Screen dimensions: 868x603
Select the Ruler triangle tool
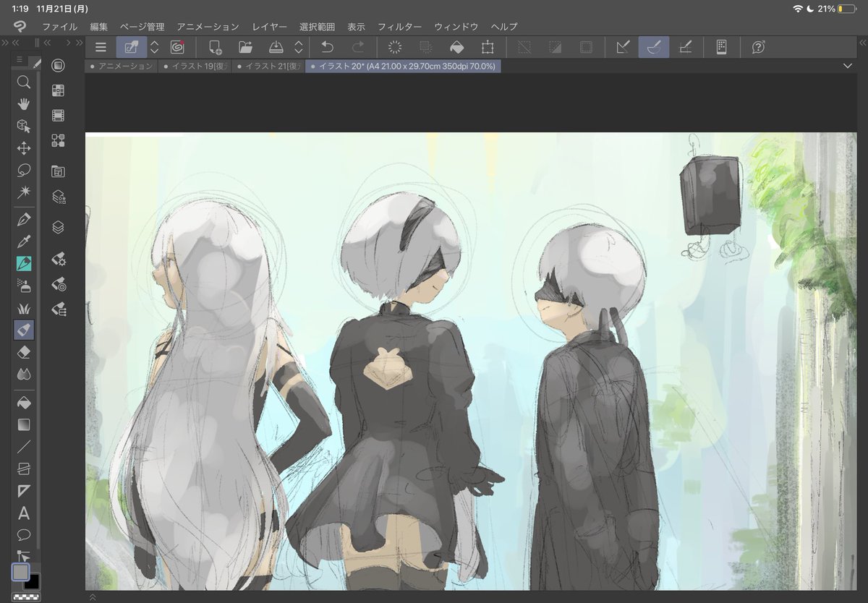pos(24,491)
